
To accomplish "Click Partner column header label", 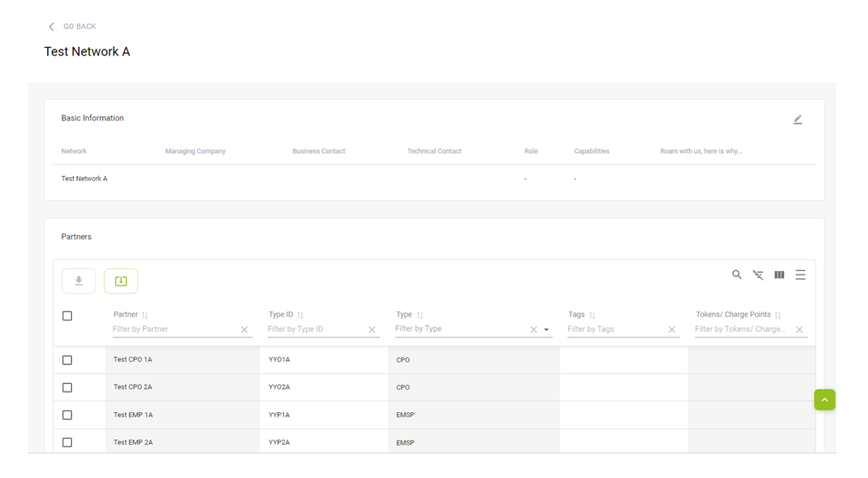I will (x=126, y=314).
